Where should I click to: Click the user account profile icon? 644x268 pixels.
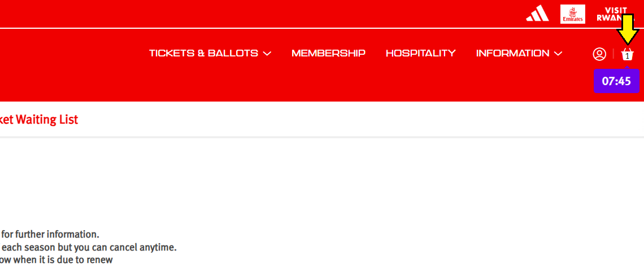click(599, 54)
